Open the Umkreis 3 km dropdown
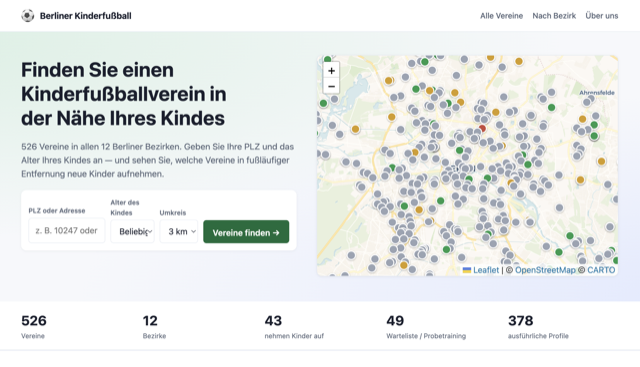640x367 pixels. (x=179, y=231)
